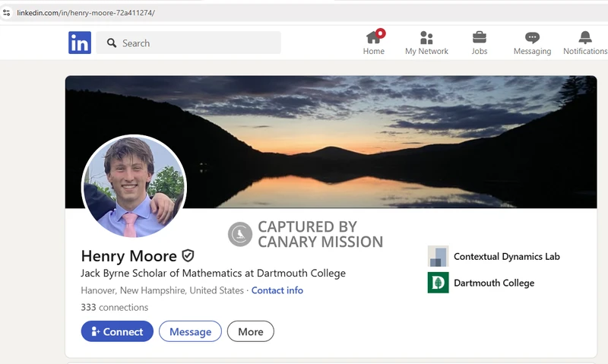Screen dimensions: 608x364
Task: Open Contextual Dynamics Lab link
Action: [x=507, y=257]
